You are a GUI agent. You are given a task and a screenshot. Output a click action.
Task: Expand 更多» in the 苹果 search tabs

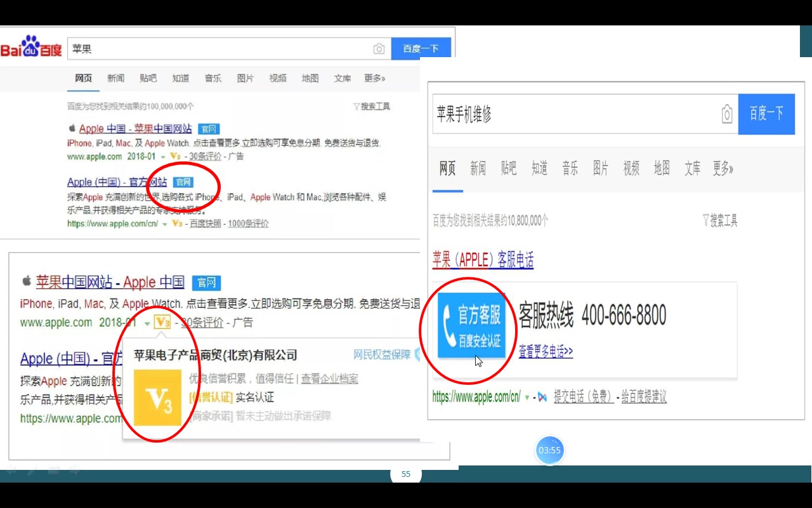pyautogui.click(x=374, y=78)
